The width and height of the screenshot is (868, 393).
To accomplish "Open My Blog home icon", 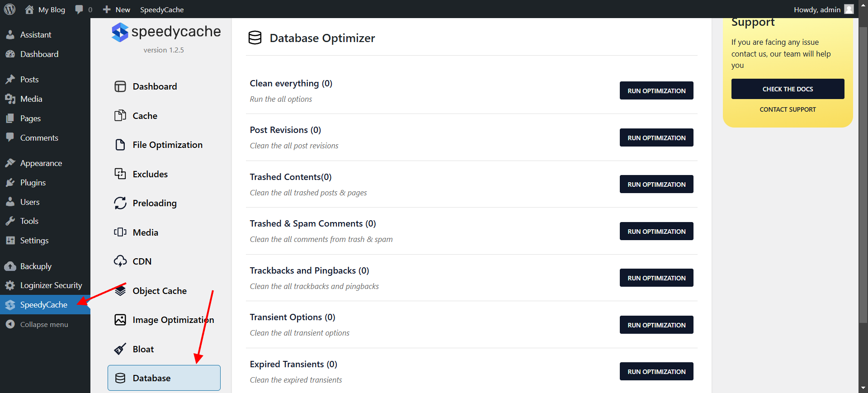I will pyautogui.click(x=29, y=9).
